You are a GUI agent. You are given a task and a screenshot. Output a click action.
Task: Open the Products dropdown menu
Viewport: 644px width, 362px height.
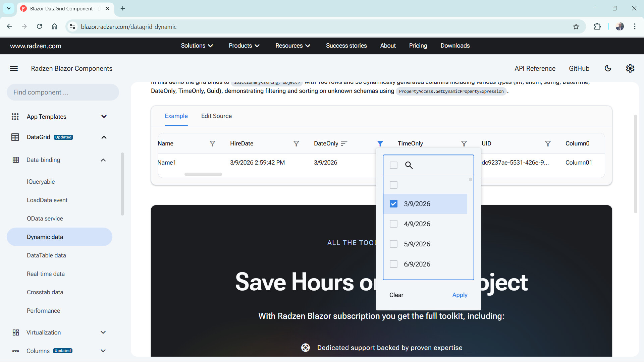244,46
